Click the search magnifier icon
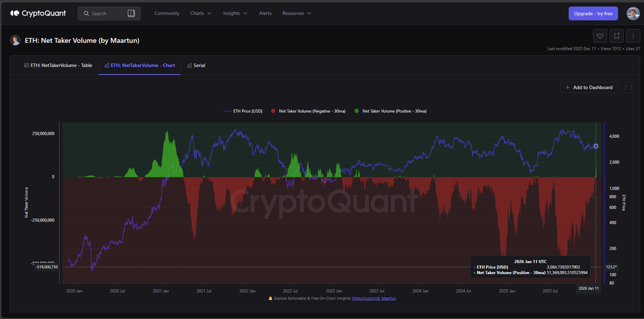Viewport: 644px width, 319px height. [86, 13]
